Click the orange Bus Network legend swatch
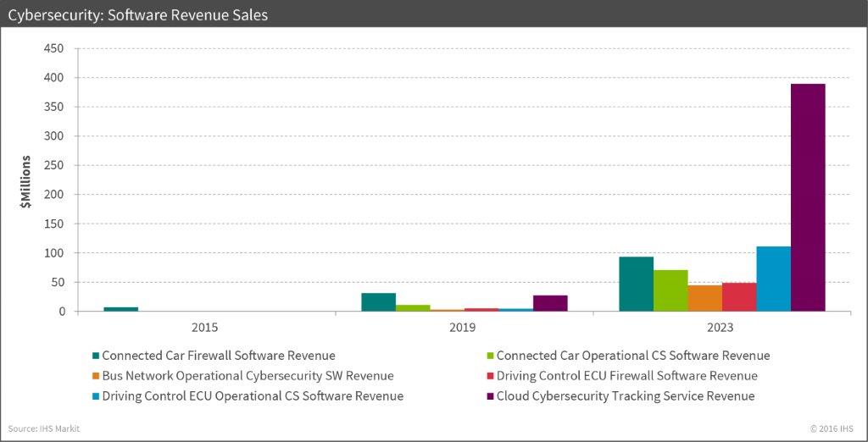The width and height of the screenshot is (868, 442). coord(96,376)
